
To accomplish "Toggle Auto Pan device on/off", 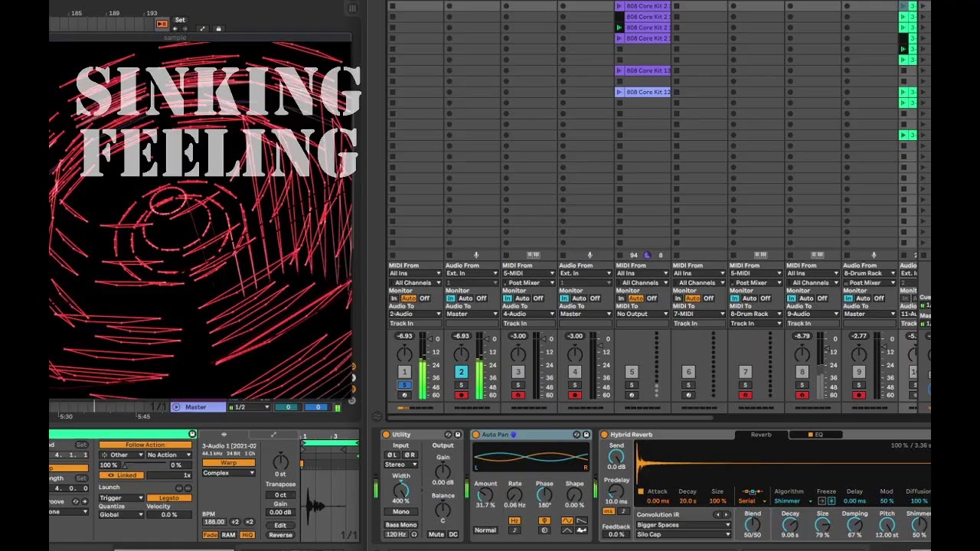I will (x=475, y=435).
